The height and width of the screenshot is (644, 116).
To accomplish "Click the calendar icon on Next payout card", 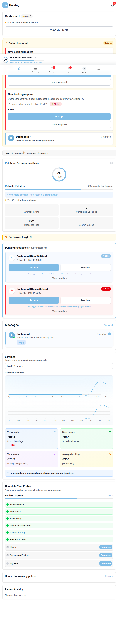I will [109, 432].
